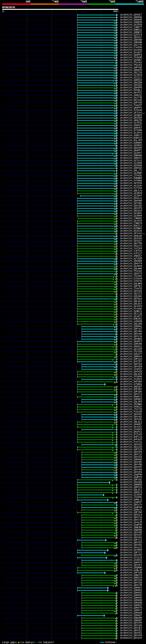Select hit label UniRef100_P16097
The height and width of the screenshot is (644, 146).
(131, 105)
